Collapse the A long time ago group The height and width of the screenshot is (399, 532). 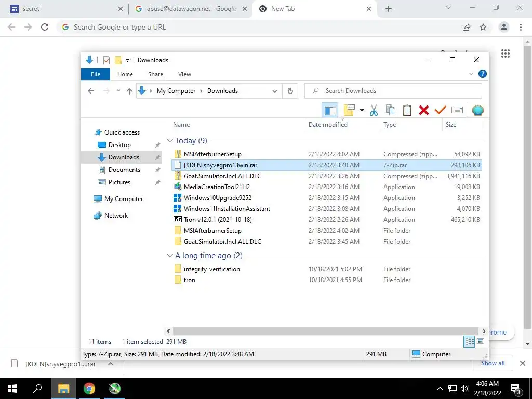pos(170,256)
